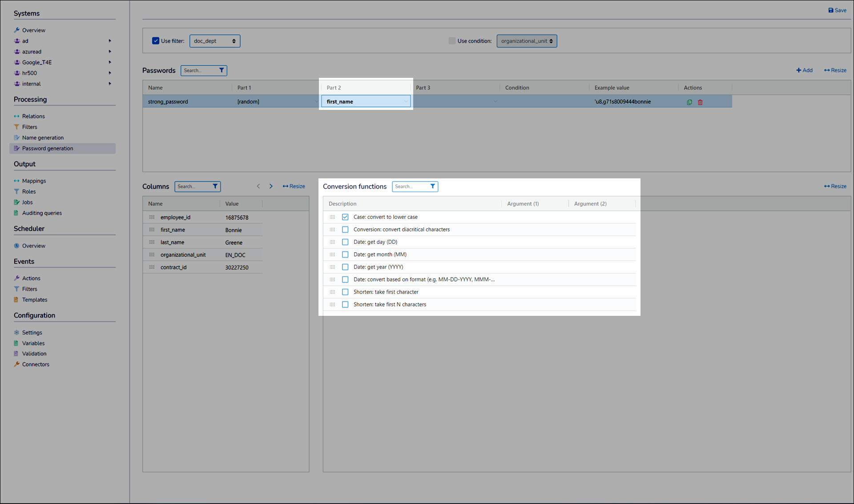Uncheck Case: convert to lower case

point(345,217)
